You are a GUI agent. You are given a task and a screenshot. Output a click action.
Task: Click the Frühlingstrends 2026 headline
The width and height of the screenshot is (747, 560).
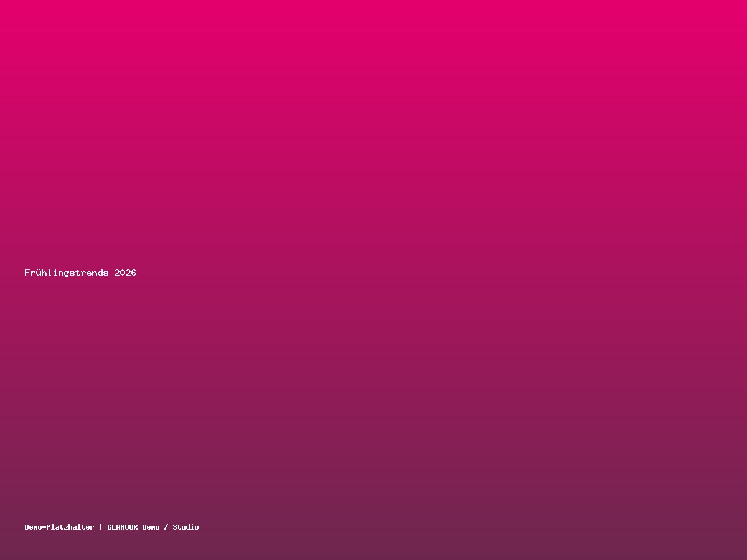[80, 273]
